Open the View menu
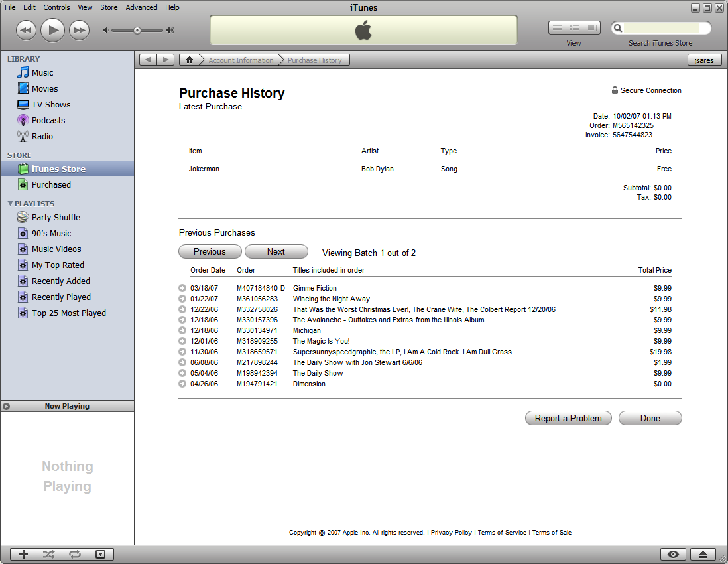The height and width of the screenshot is (564, 728). [x=85, y=7]
